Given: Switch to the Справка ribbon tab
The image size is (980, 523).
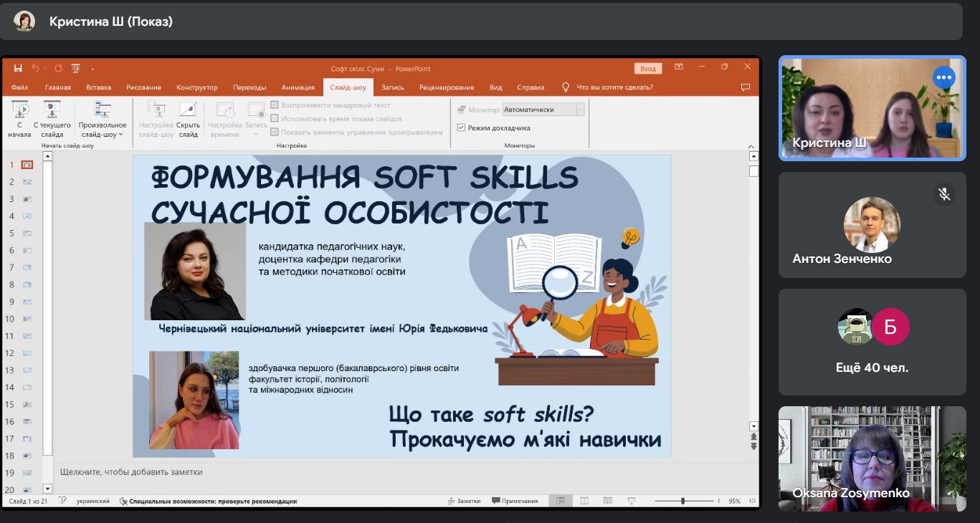Looking at the screenshot, I should click(x=531, y=87).
